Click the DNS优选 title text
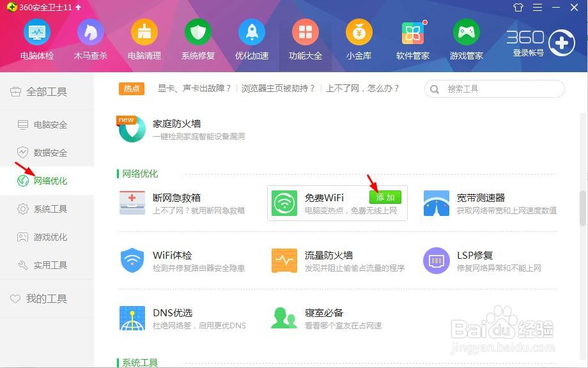588x368 pixels. [x=173, y=312]
